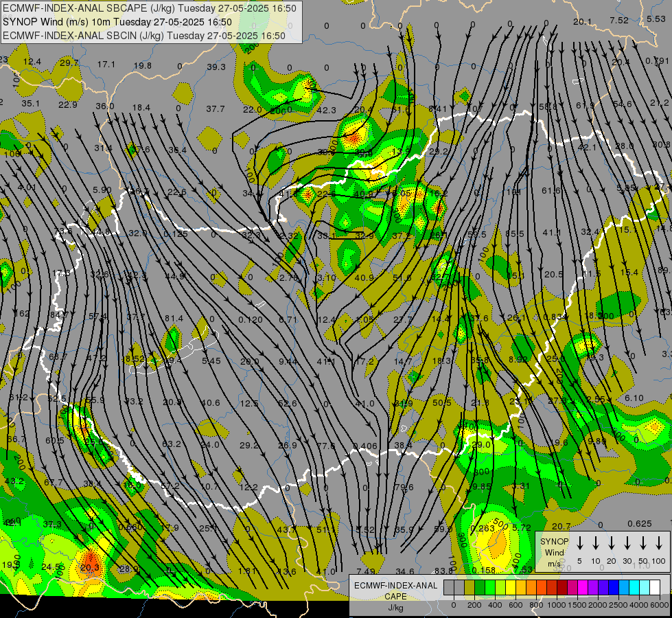Image resolution: width=672 pixels, height=618 pixels.
Task: Click map value 63.2
Action: tap(172, 444)
